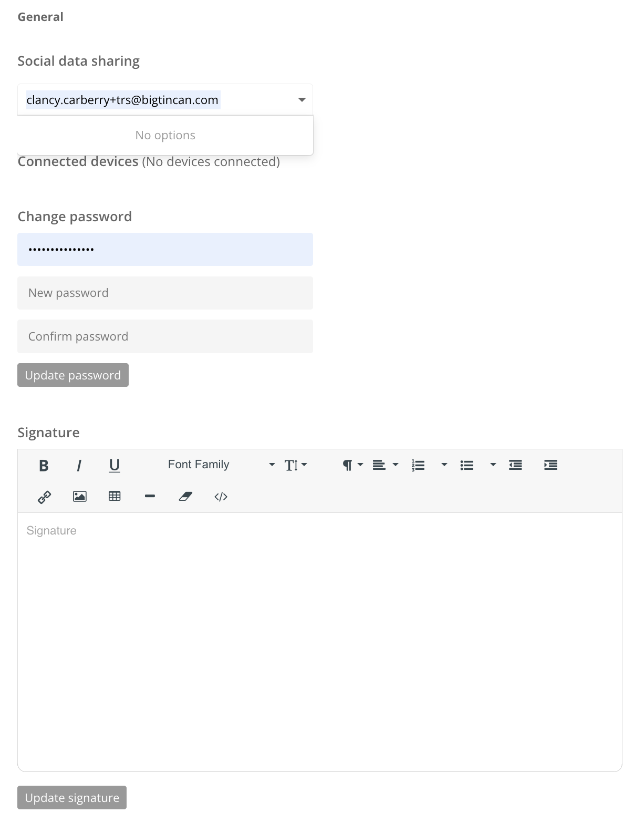
Task: Insert an image into the signature
Action: point(79,496)
